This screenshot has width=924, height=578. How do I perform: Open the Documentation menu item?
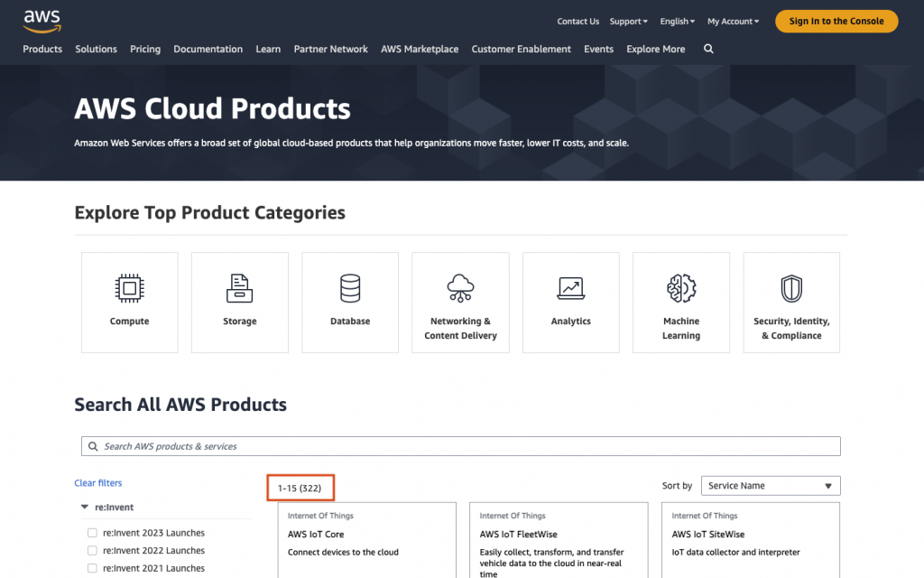208,49
